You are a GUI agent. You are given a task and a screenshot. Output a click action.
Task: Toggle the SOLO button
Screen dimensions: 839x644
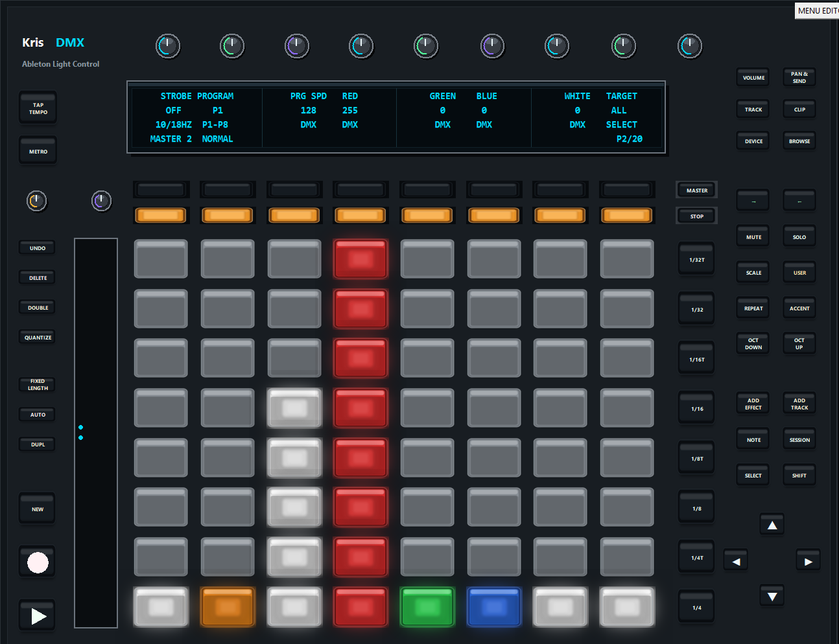pyautogui.click(x=799, y=237)
